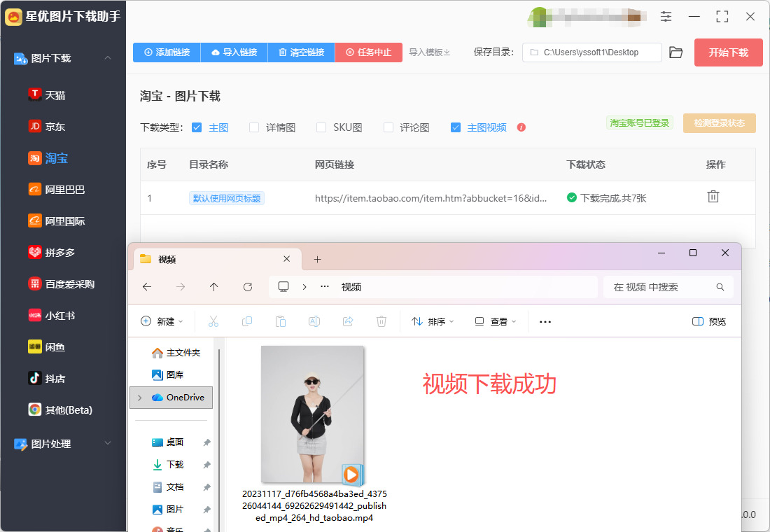The image size is (770, 532).
Task: Collapse the 图片下载 sidebar section
Action: (x=108, y=58)
